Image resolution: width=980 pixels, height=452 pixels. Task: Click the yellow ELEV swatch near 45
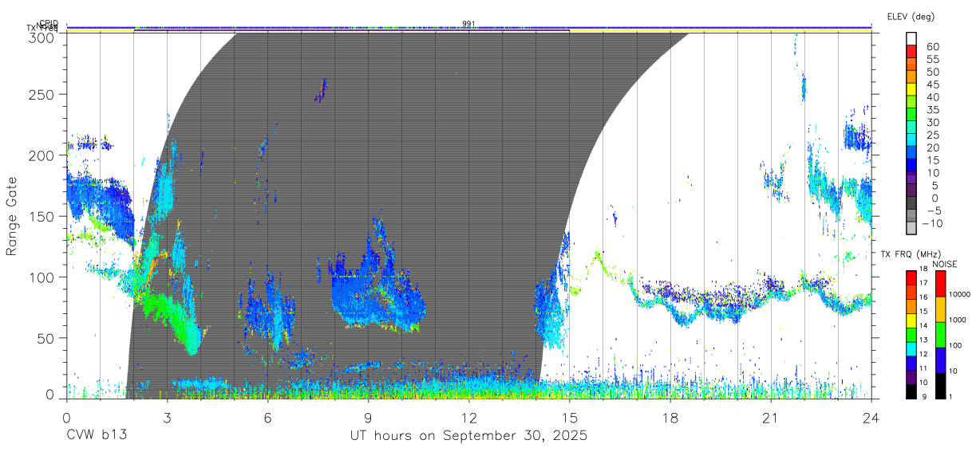pyautogui.click(x=912, y=88)
